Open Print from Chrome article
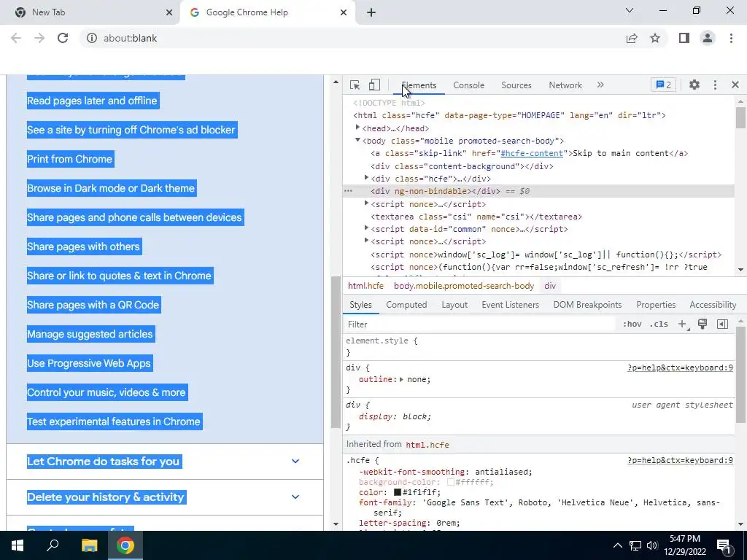The image size is (747, 560). click(69, 159)
